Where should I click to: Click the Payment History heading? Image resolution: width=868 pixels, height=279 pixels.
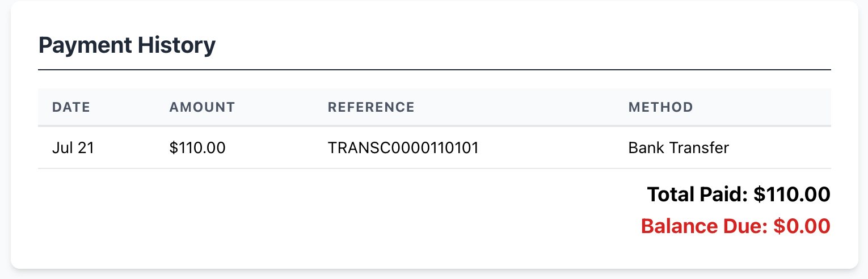(127, 45)
